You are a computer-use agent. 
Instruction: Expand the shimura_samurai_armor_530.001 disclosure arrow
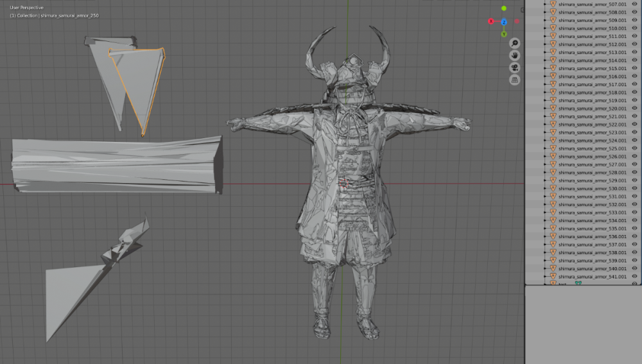545,189
